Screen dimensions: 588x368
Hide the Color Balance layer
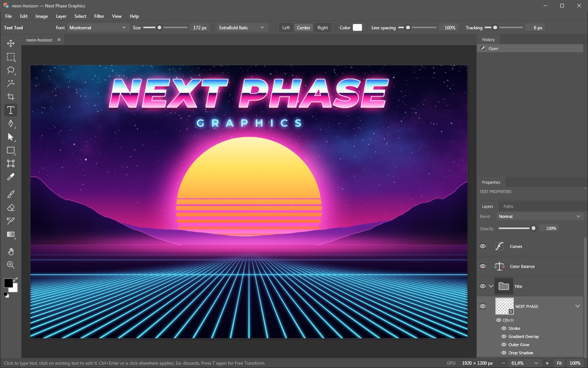483,266
